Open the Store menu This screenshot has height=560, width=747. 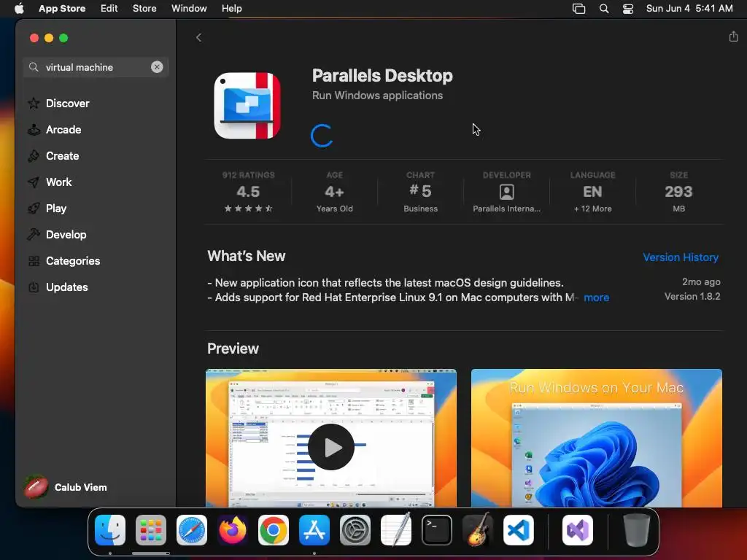point(144,9)
